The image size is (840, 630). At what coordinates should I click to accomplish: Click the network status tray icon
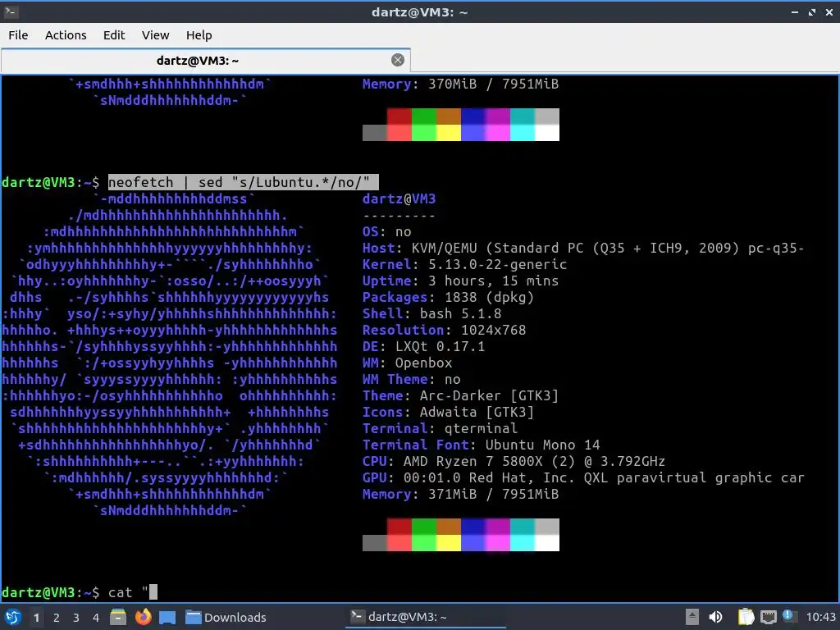point(769,617)
